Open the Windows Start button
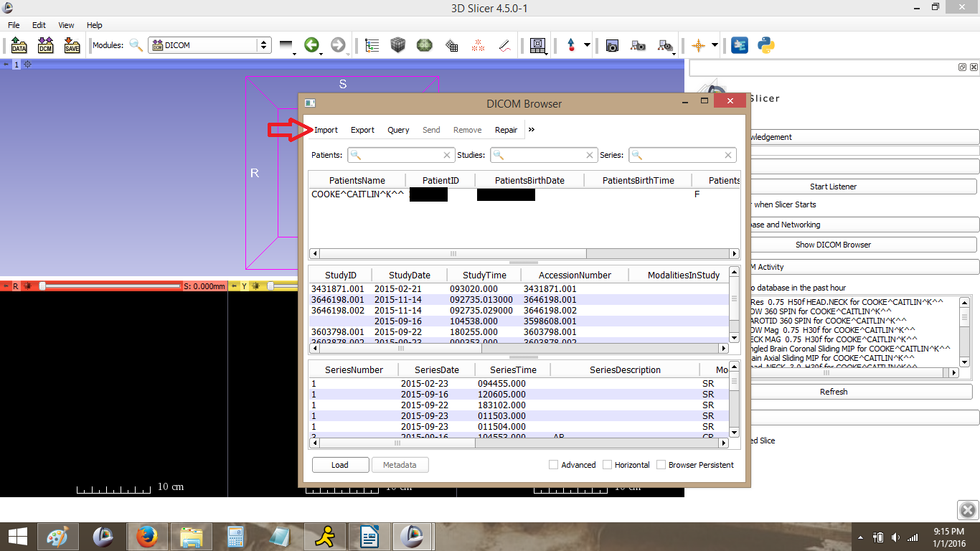The height and width of the screenshot is (551, 980). tap(18, 536)
